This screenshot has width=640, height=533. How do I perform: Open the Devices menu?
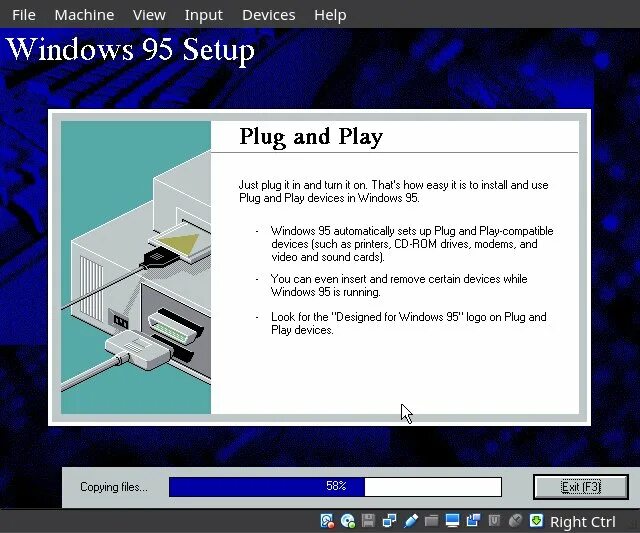268,15
